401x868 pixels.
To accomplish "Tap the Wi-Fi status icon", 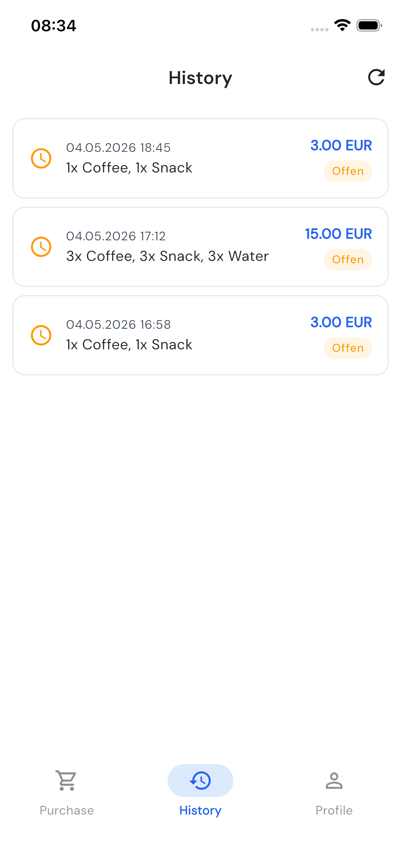I will (342, 25).
